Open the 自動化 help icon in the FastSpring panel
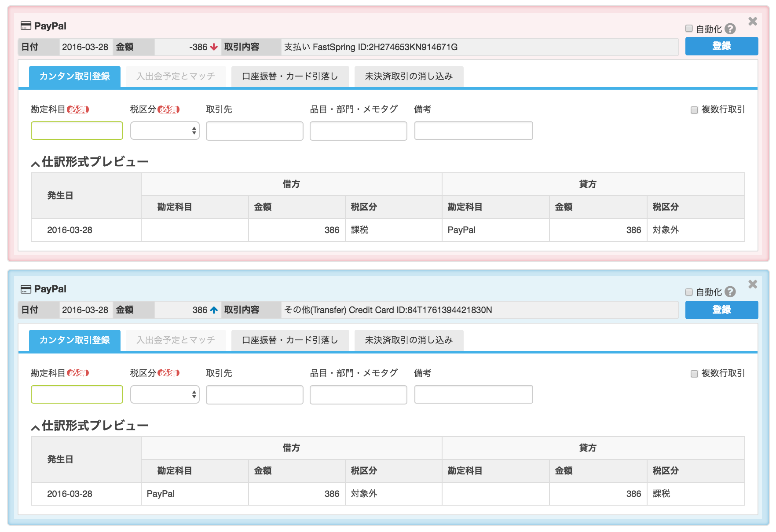The height and width of the screenshot is (532, 776). coord(730,29)
